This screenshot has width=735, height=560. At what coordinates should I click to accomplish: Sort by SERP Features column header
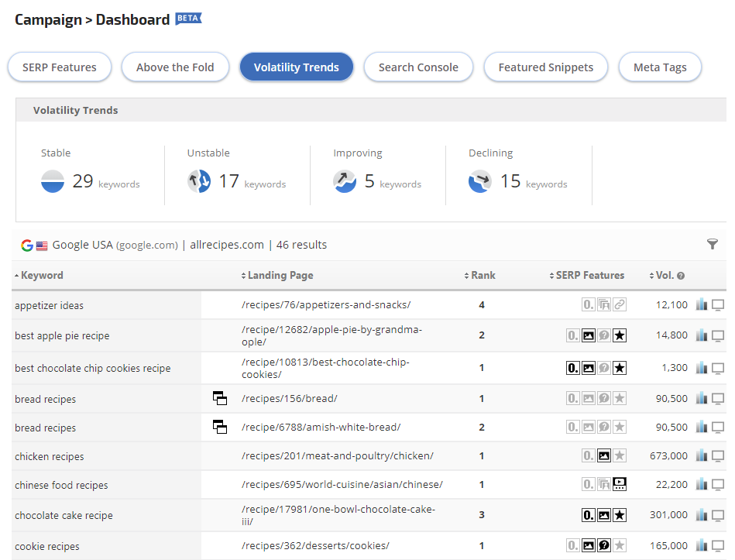tap(589, 275)
